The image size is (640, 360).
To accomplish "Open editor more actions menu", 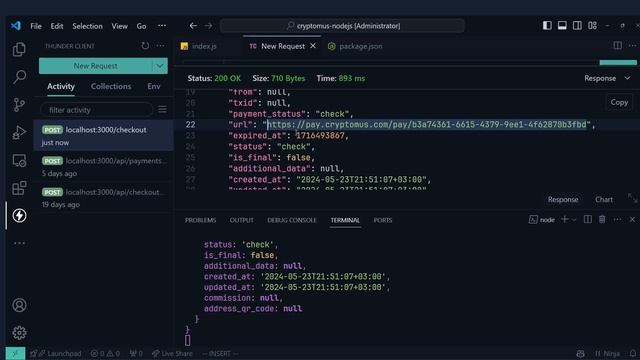I will tap(632, 46).
